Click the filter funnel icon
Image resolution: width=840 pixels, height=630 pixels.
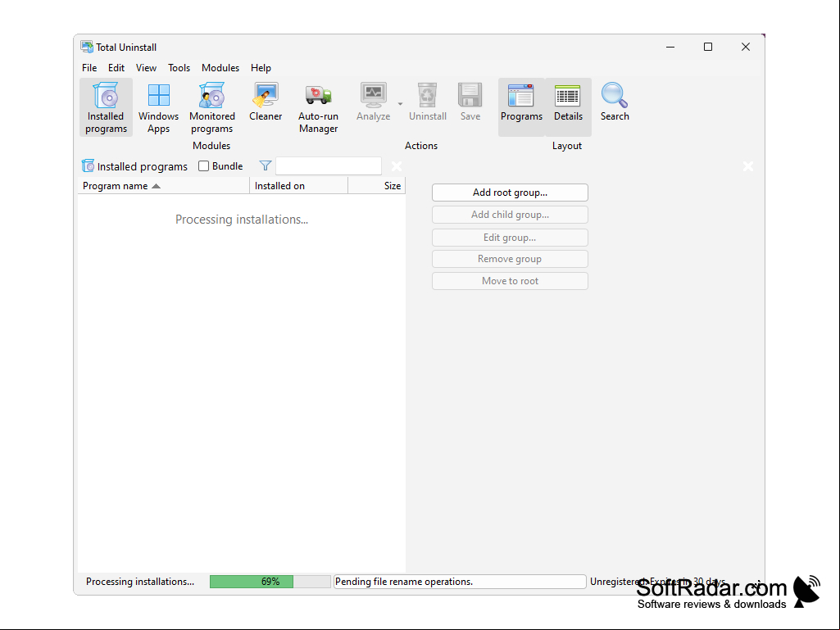click(x=266, y=166)
